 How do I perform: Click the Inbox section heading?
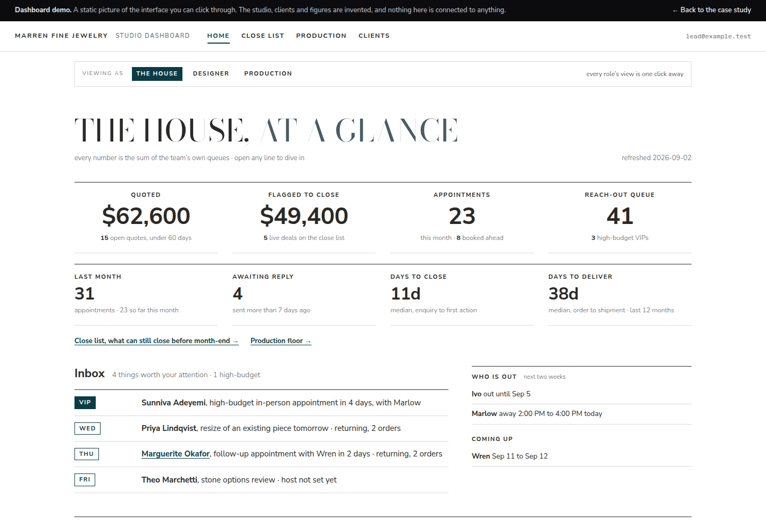[89, 373]
